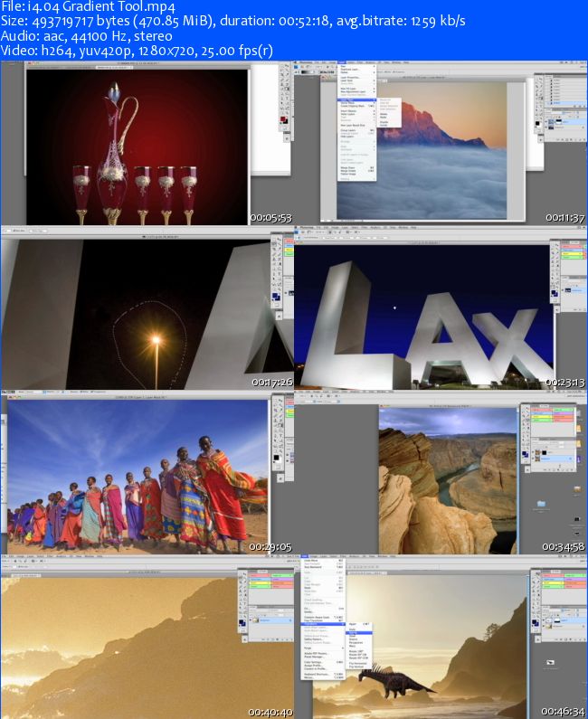Click black layer mask thumbnail in 00:34:58 frame
Viewport: 588px width, 719px height.
[x=545, y=452]
